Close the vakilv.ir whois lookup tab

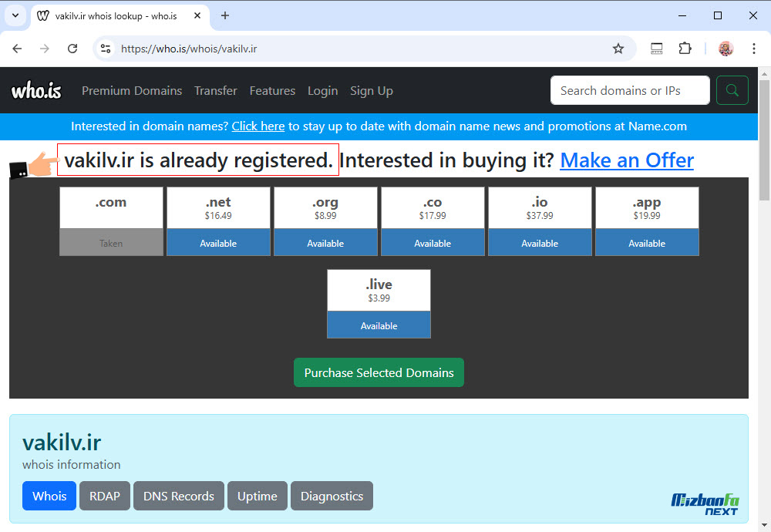point(197,15)
